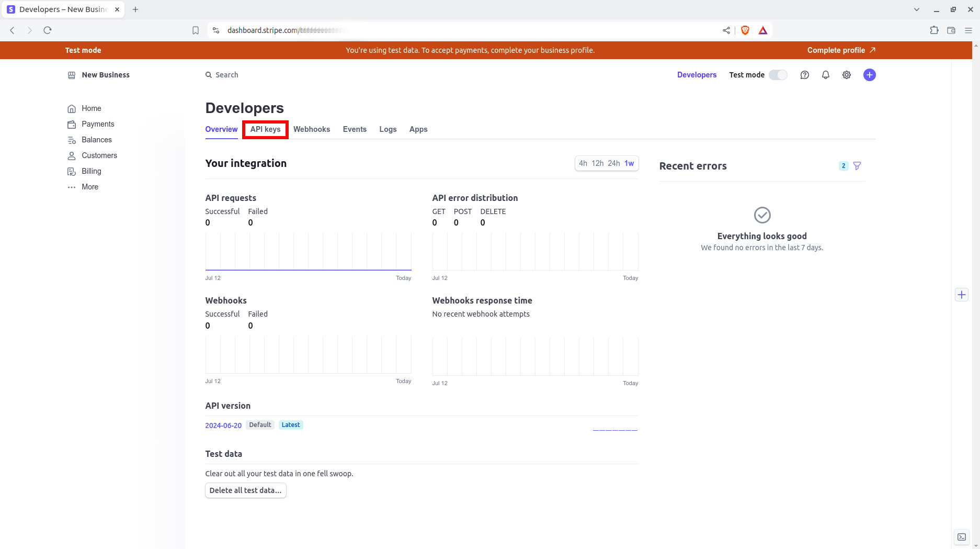Image resolution: width=980 pixels, height=549 pixels.
Task: Switch to the API keys tab
Action: click(x=265, y=129)
